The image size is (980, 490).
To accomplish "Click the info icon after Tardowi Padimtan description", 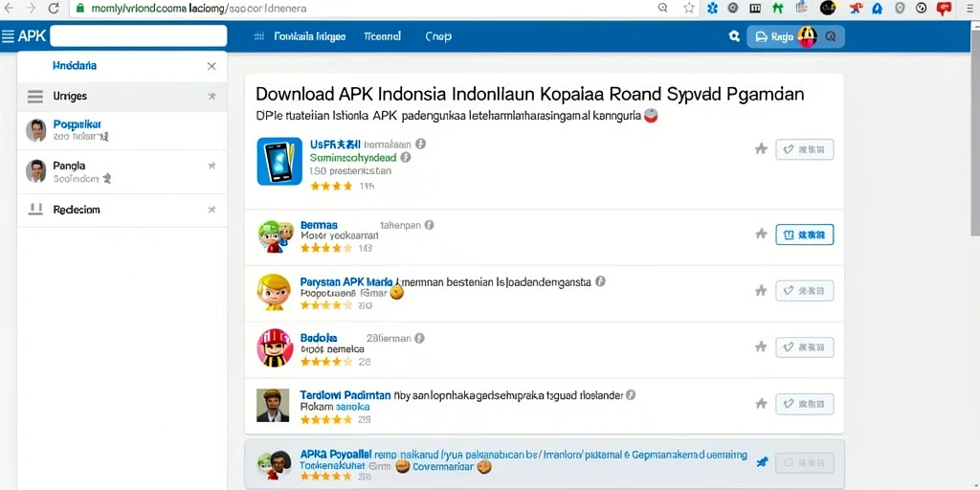I will (x=631, y=395).
